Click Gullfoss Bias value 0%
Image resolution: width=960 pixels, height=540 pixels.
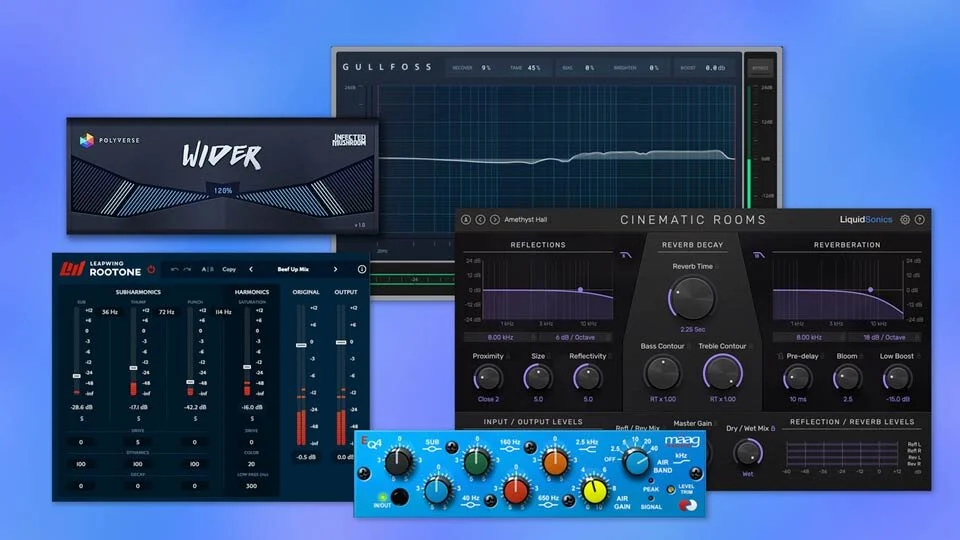tap(590, 68)
